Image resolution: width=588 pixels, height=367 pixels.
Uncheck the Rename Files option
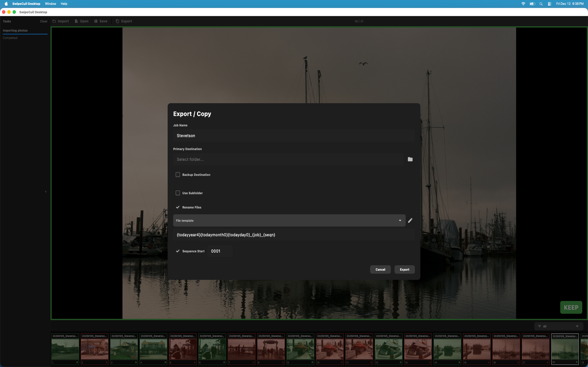tap(178, 207)
